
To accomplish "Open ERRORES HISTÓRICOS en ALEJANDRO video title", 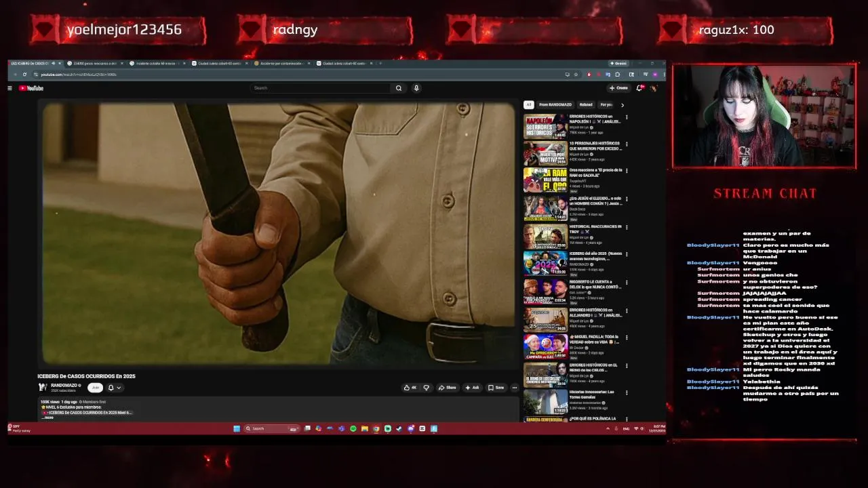I will click(595, 312).
